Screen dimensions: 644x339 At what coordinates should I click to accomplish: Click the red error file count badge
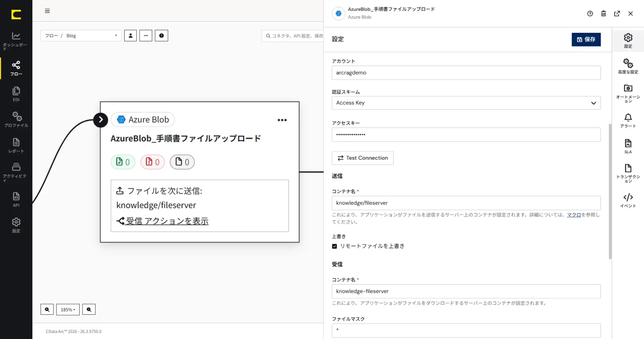tap(153, 162)
